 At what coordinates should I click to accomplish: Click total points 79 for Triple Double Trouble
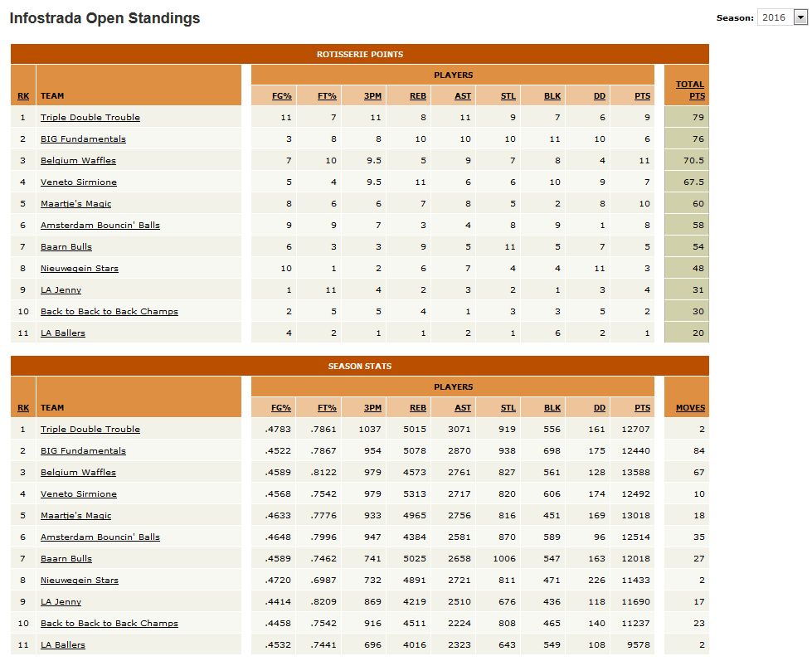click(x=698, y=117)
